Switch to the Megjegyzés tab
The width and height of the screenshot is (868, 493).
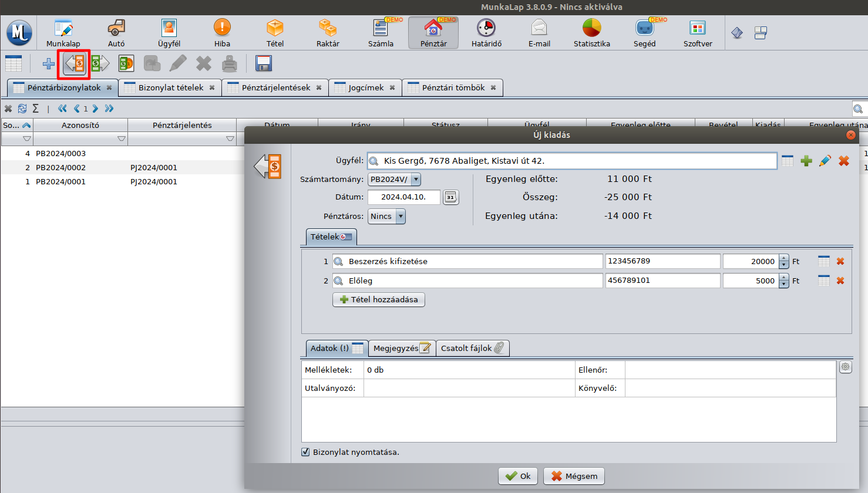coord(402,348)
